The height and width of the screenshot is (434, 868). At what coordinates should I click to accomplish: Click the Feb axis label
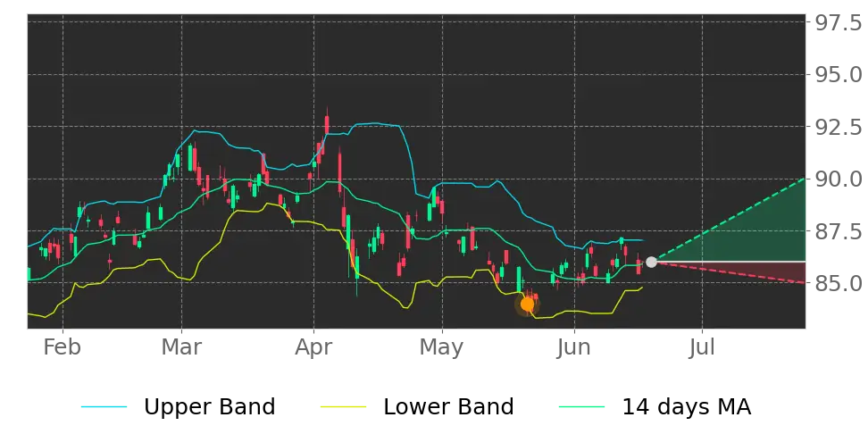(63, 347)
